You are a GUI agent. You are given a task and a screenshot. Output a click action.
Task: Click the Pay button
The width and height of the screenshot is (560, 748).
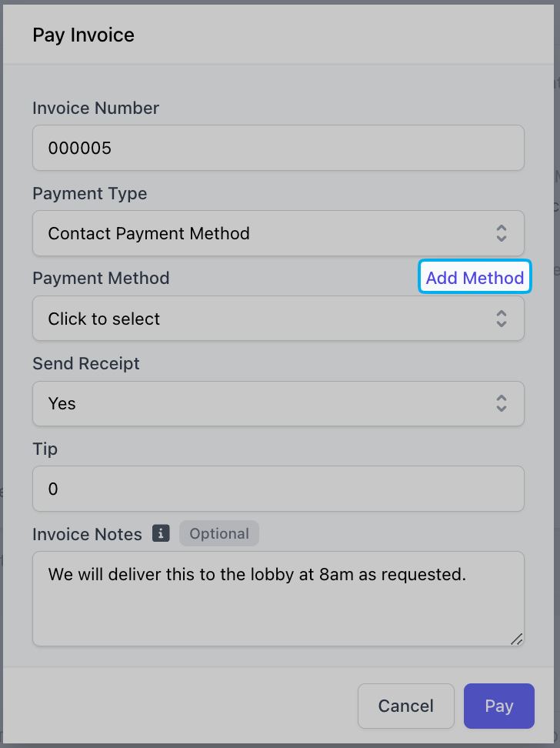[499, 706]
